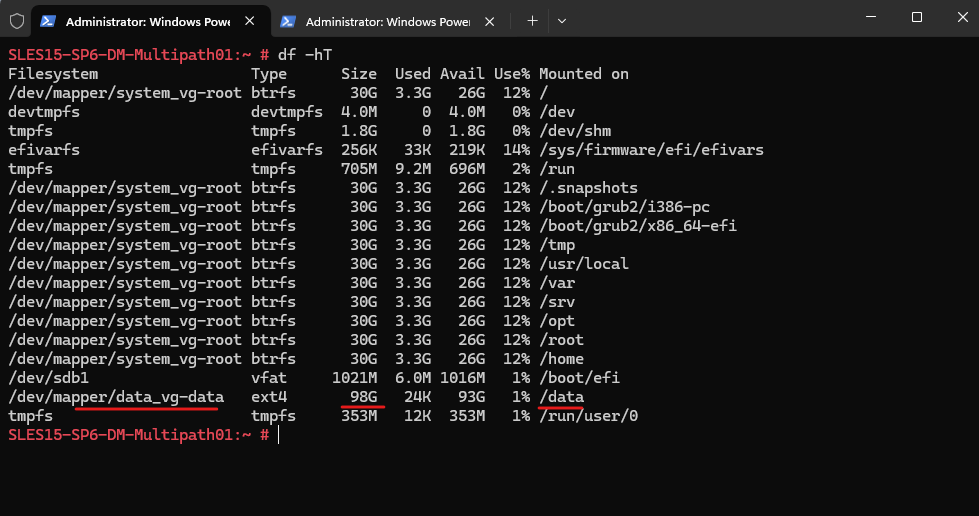Click the cursor at the bottom shell prompt
979x516 pixels.
coord(279,435)
